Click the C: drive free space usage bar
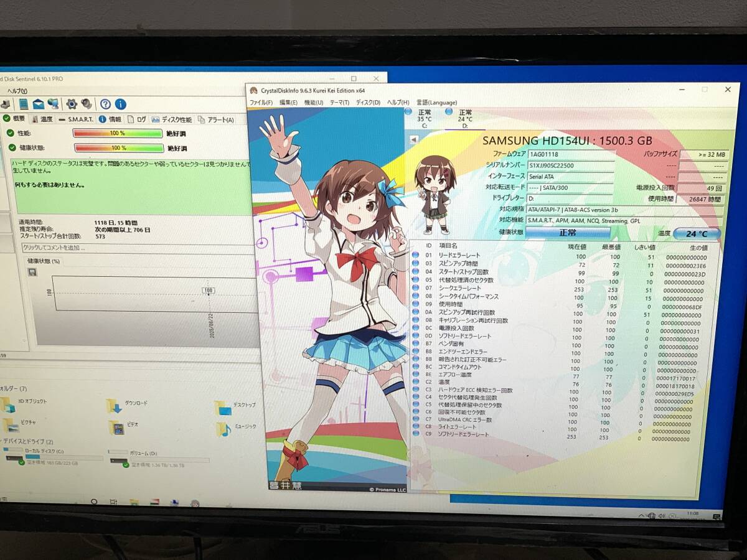The width and height of the screenshot is (747, 560). pos(64,458)
